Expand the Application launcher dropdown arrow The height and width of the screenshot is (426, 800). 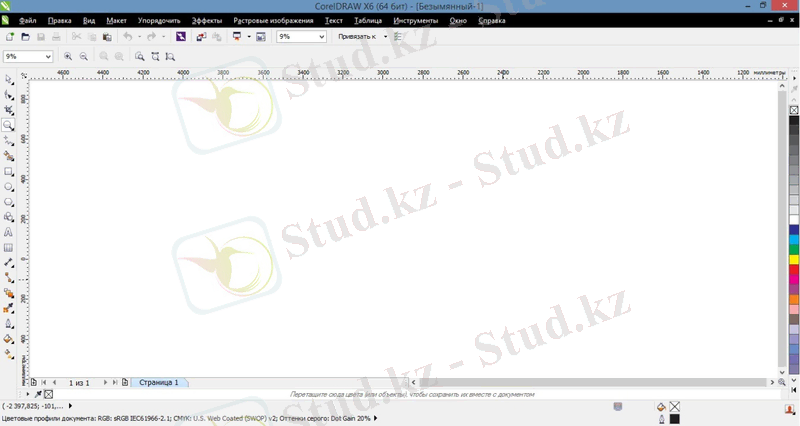(x=249, y=37)
